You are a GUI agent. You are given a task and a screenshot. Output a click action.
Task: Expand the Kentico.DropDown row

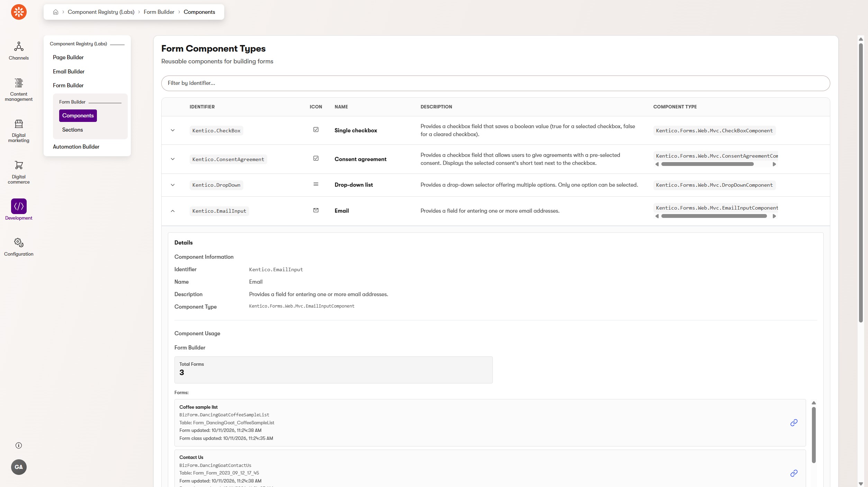[x=173, y=185]
